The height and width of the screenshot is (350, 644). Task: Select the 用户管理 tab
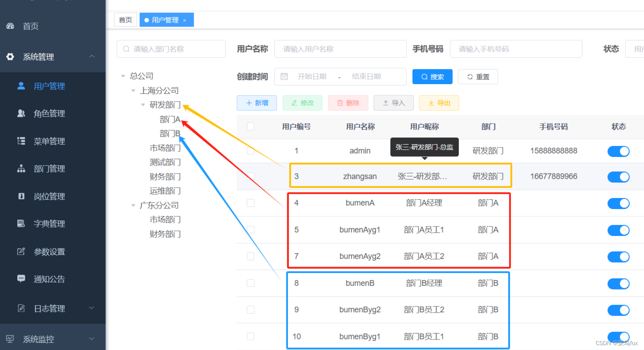pos(166,20)
